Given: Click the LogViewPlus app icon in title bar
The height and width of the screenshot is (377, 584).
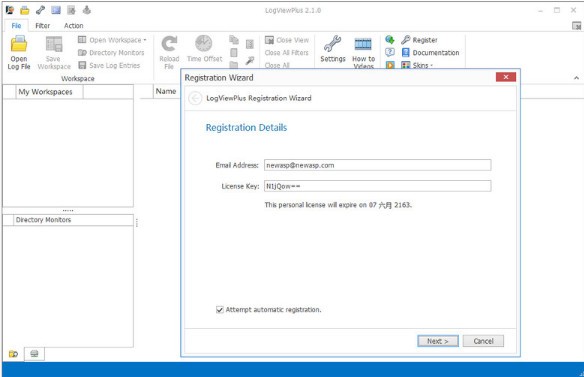Looking at the screenshot, I should [x=10, y=10].
